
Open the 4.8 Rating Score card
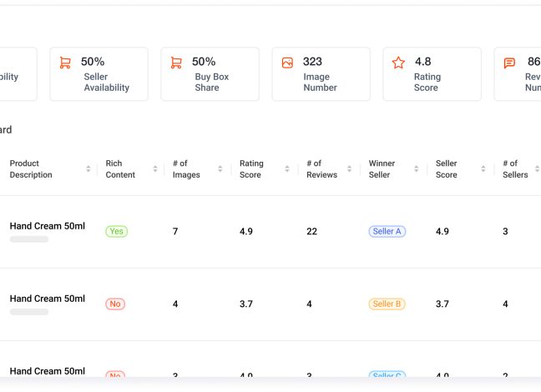pos(432,74)
